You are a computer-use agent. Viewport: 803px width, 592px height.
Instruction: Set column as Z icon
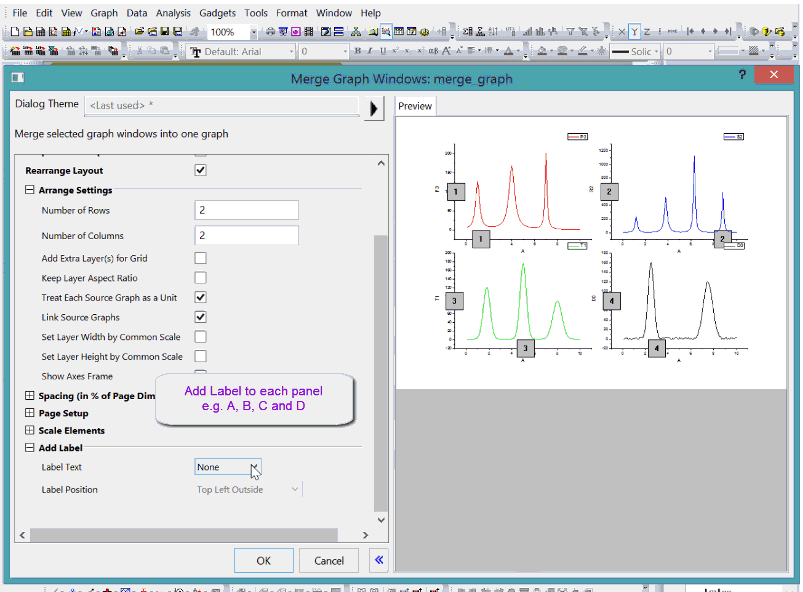coord(647,32)
